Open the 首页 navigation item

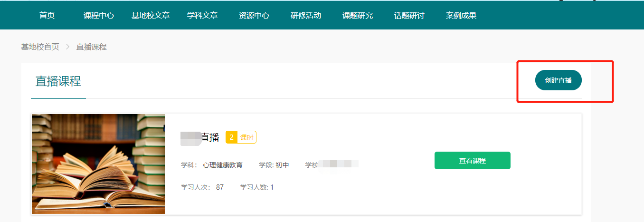click(47, 15)
